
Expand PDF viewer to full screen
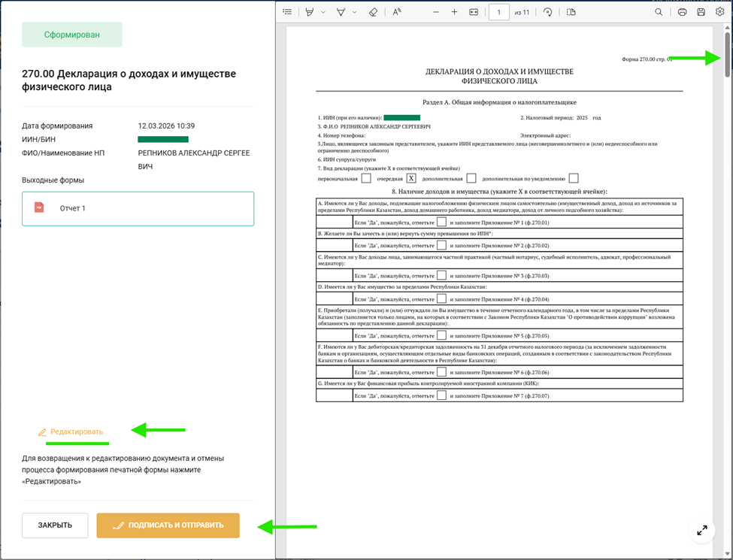pyautogui.click(x=701, y=530)
